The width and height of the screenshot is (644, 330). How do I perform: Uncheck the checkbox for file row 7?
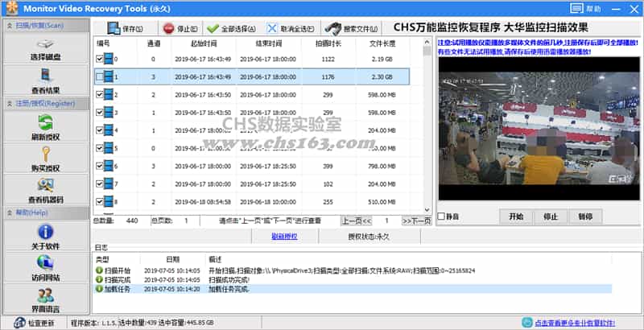(x=99, y=184)
